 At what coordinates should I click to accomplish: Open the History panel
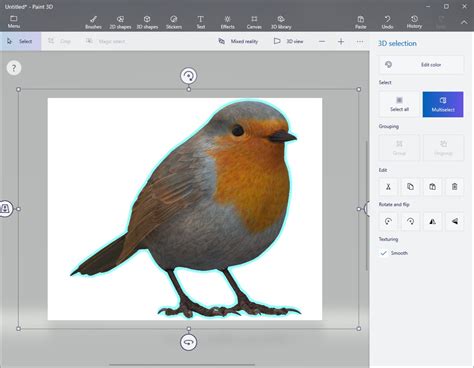[414, 22]
